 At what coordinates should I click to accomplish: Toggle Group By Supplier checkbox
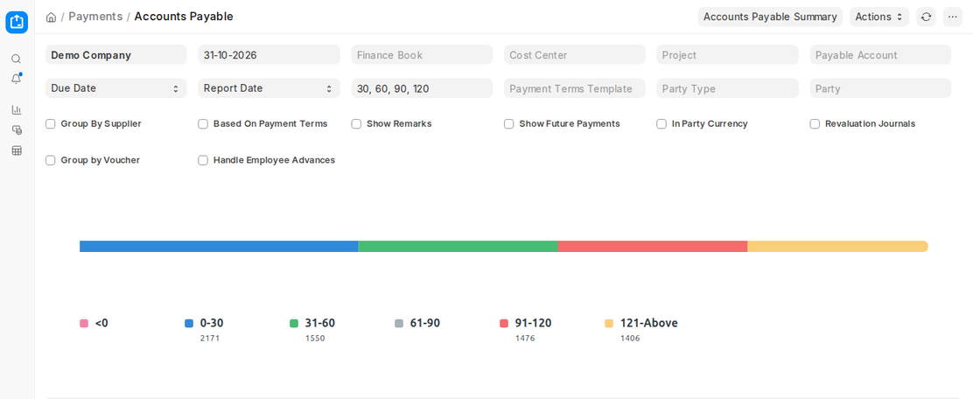(51, 124)
